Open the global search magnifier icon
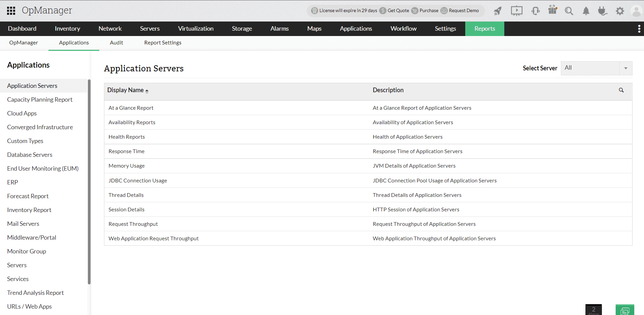The image size is (644, 315). (x=569, y=11)
